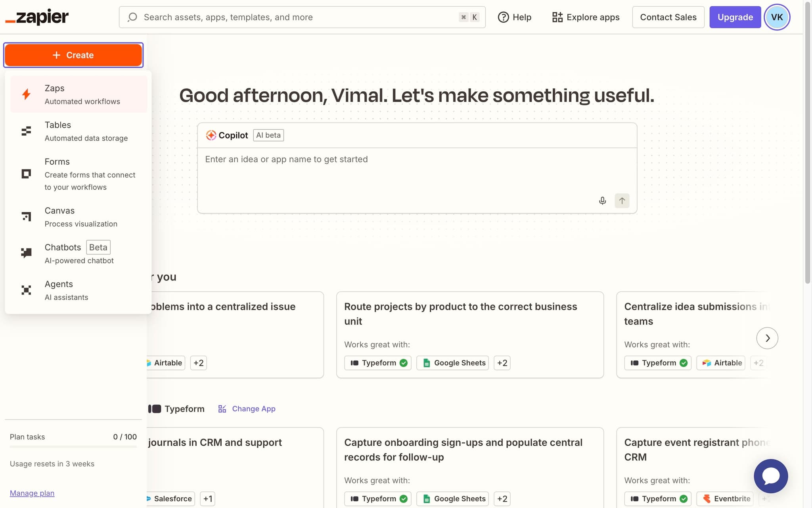The width and height of the screenshot is (812, 508).
Task: Show next templates with carousel chevron
Action: pos(767,338)
